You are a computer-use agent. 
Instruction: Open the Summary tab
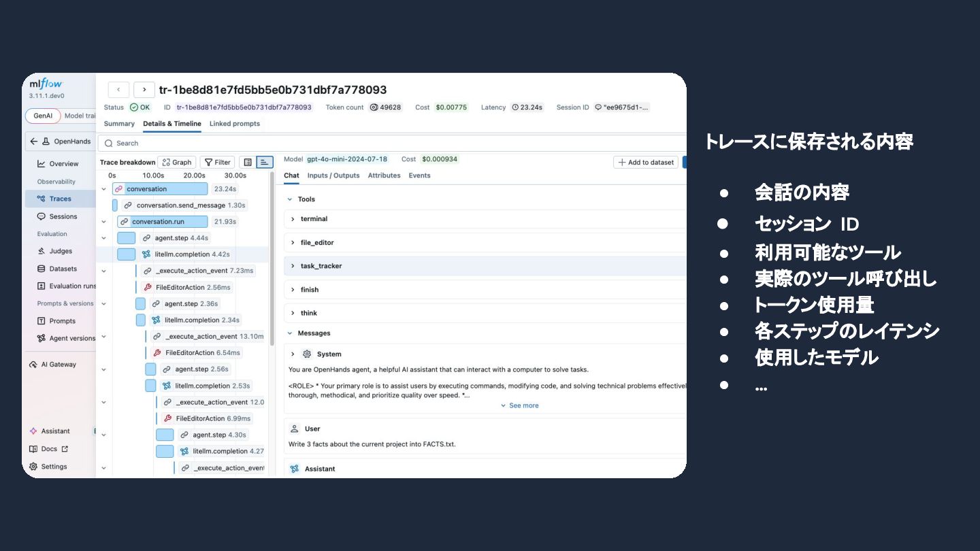tap(119, 124)
